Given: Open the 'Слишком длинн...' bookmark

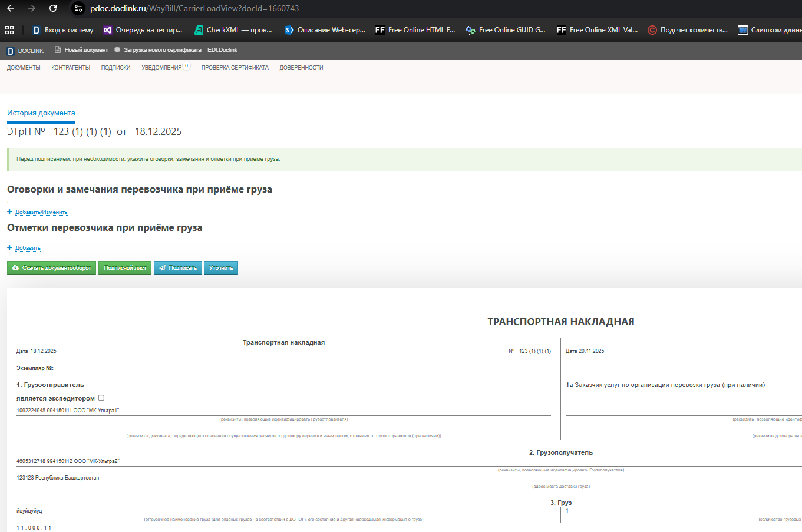Looking at the screenshot, I should click(770, 30).
